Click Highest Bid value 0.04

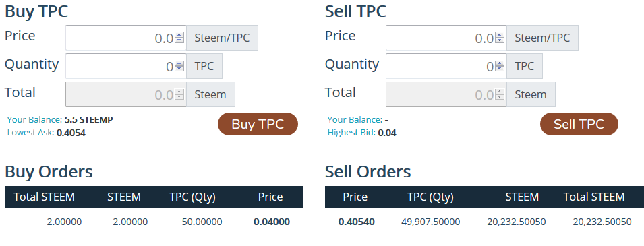[x=387, y=133]
